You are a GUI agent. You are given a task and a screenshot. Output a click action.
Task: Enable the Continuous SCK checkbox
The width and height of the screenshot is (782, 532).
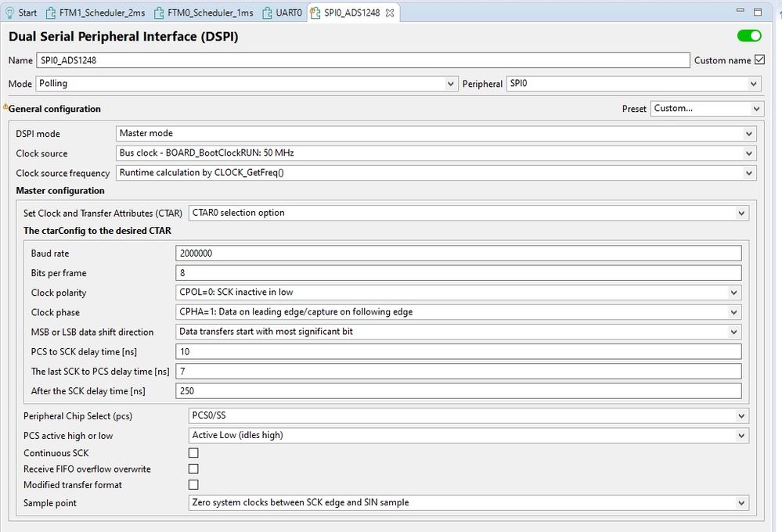[x=193, y=453]
